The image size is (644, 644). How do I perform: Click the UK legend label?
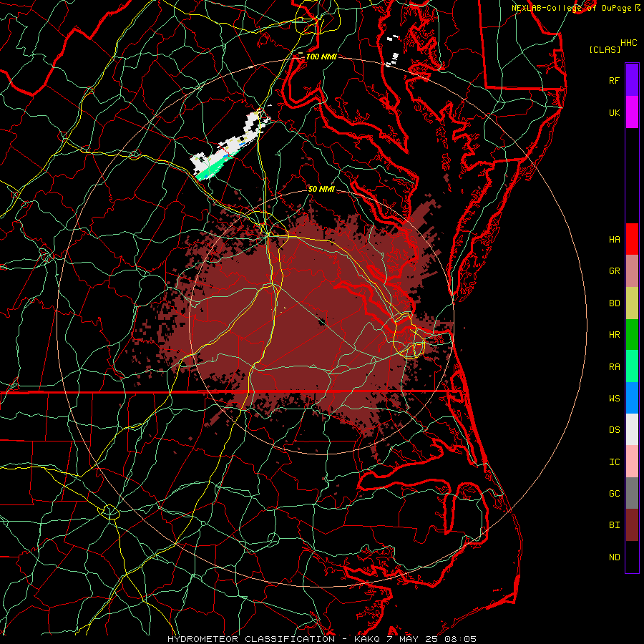click(614, 112)
